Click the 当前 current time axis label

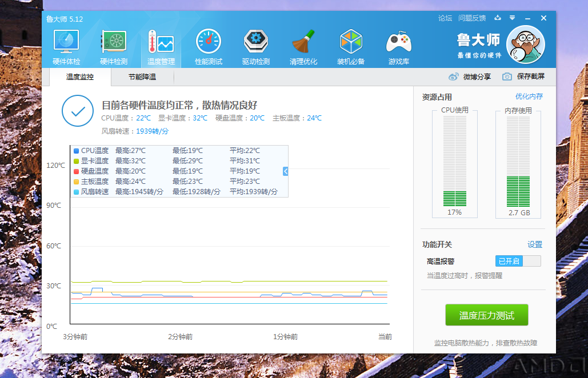pos(385,337)
